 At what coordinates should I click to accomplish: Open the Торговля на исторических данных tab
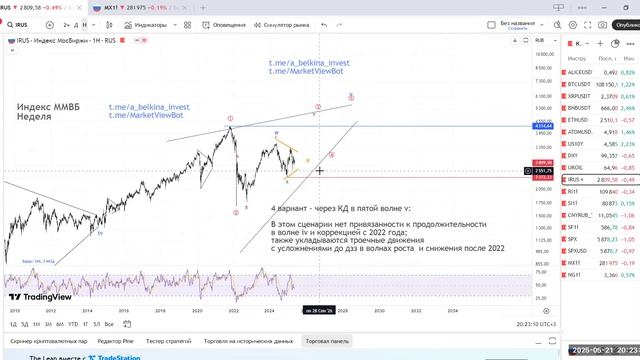coord(248,341)
